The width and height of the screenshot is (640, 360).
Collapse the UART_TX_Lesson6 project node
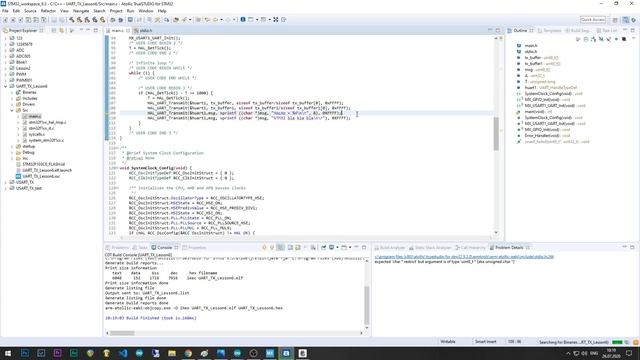pyautogui.click(x=6, y=87)
